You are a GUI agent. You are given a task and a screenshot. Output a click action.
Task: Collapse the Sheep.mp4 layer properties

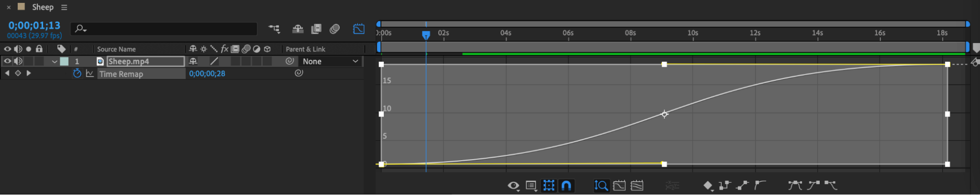tap(54, 62)
